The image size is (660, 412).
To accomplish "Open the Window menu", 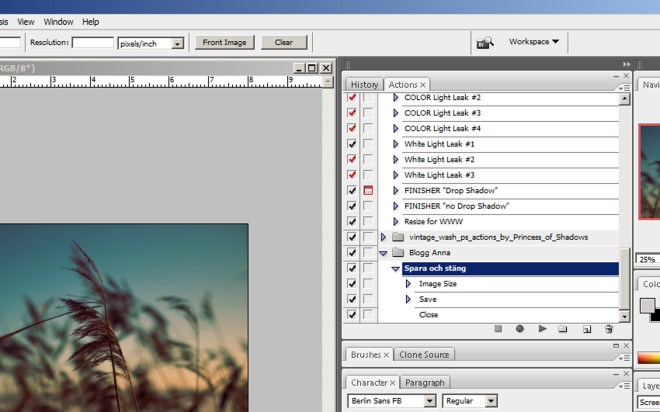I will [x=58, y=21].
